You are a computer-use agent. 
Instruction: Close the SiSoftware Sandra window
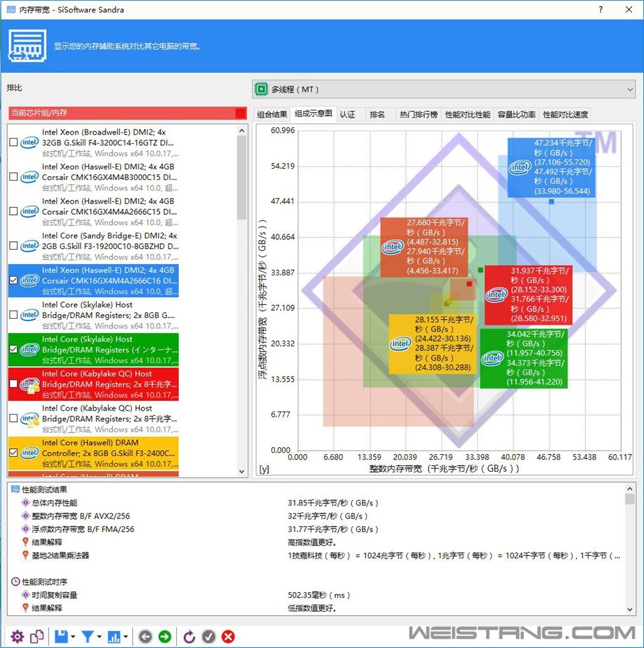pyautogui.click(x=629, y=9)
